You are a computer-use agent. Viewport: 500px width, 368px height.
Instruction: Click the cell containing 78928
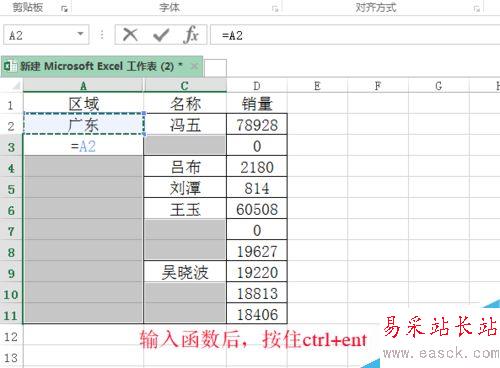click(x=257, y=125)
